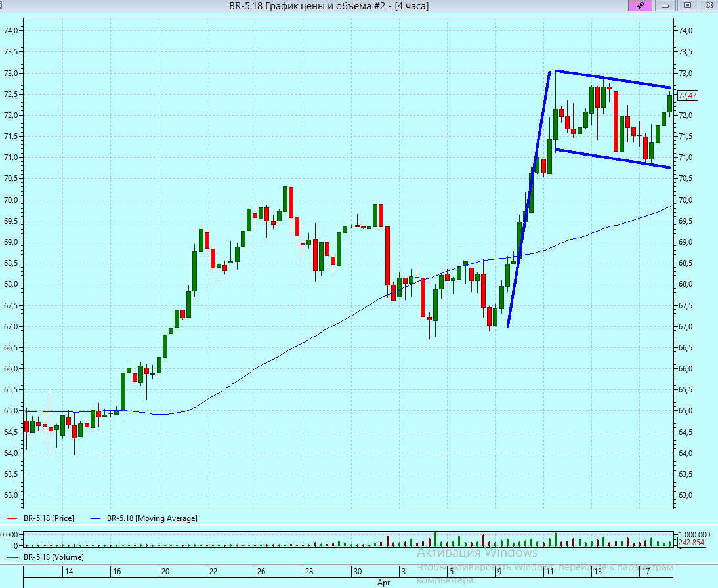Click the date label 9 on the time axis

click(x=499, y=572)
